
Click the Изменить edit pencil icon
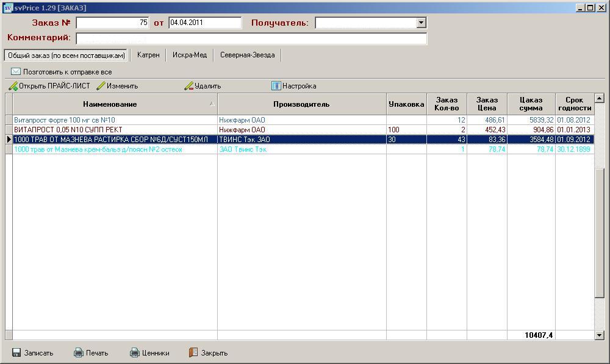pos(101,86)
